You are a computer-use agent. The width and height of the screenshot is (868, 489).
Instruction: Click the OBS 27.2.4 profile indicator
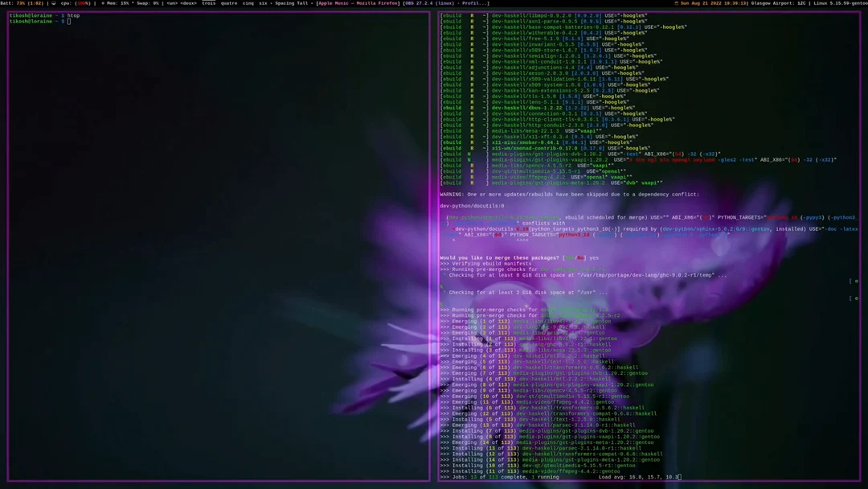(x=418, y=3)
